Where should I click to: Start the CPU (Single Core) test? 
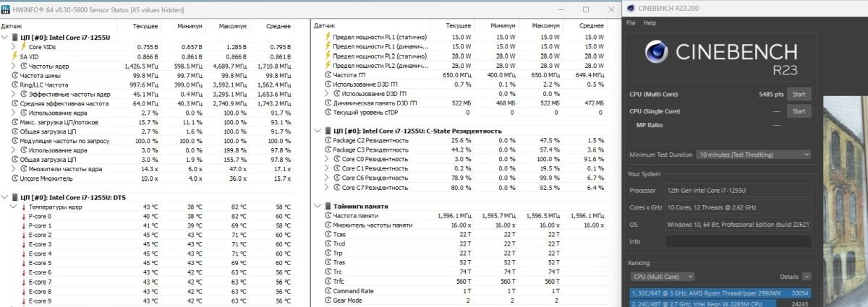tap(799, 111)
